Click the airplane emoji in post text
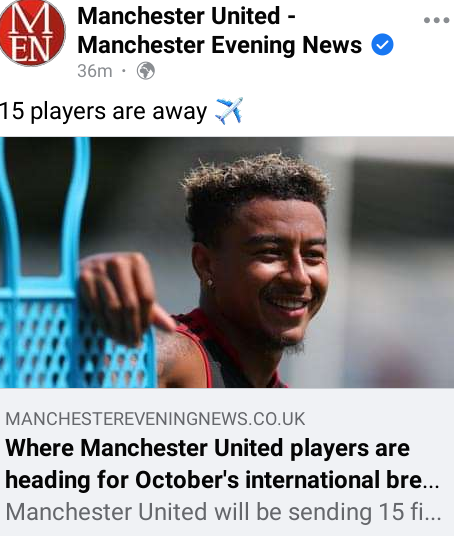 229,111
